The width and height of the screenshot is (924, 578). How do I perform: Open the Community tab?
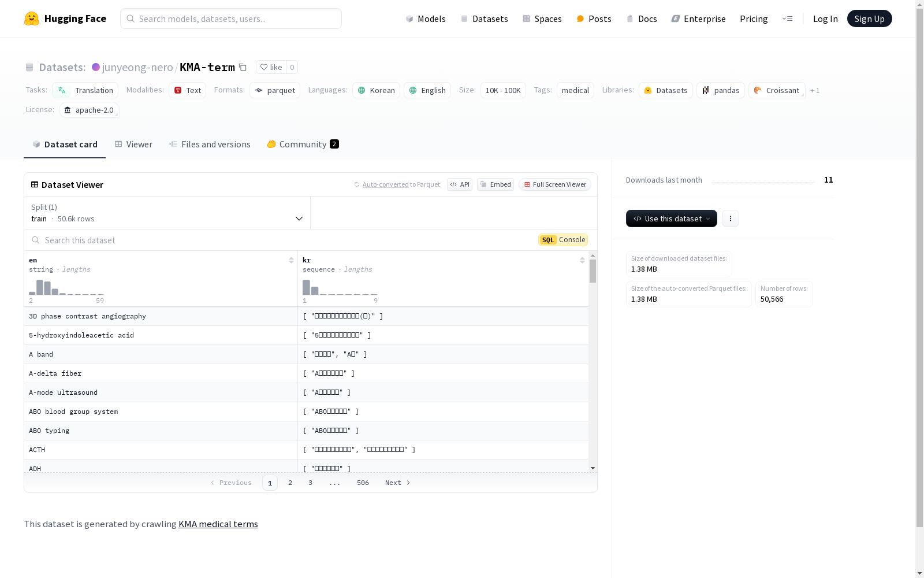pos(303,144)
